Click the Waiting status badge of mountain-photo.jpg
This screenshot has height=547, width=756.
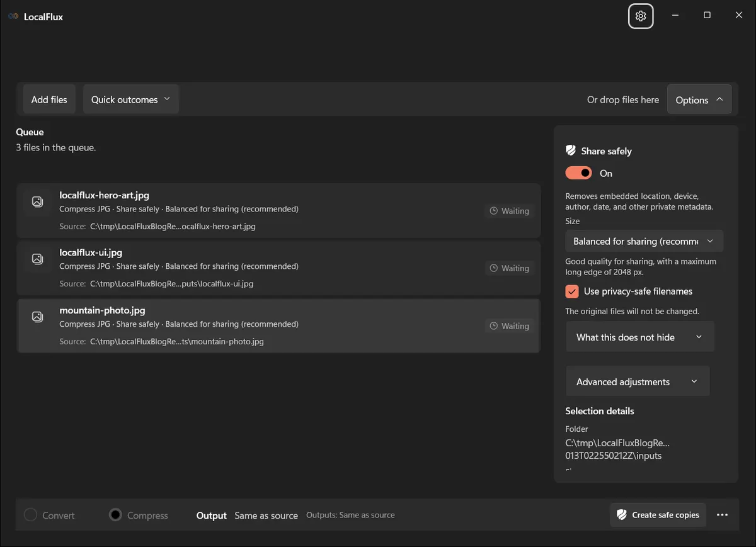click(x=510, y=326)
